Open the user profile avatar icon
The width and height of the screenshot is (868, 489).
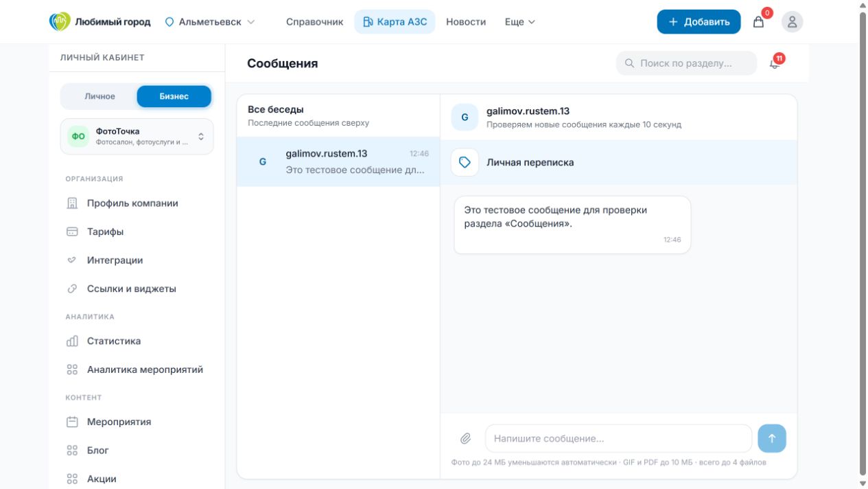pyautogui.click(x=792, y=22)
